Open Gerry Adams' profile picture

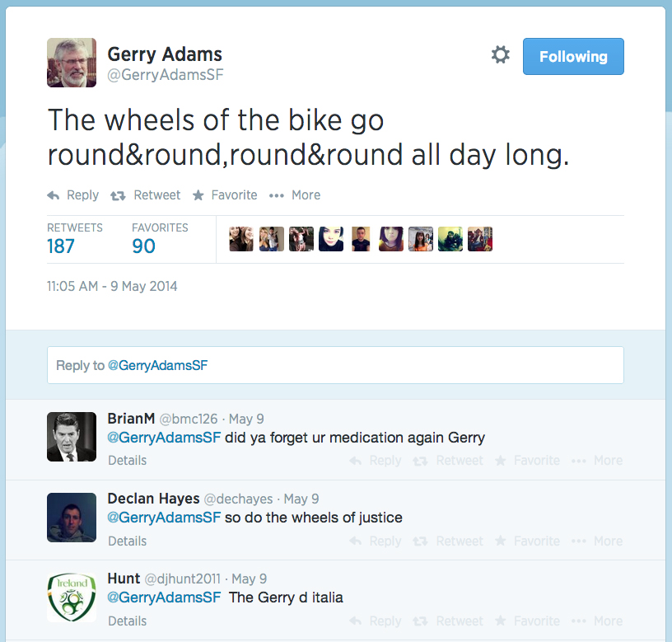pyautogui.click(x=72, y=63)
